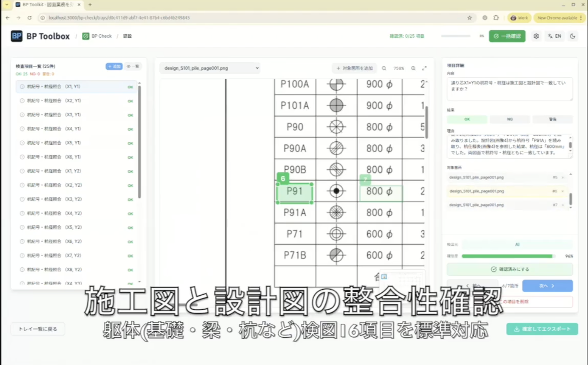Click the green 96% confidence bar
588x368 pixels.
[x=507, y=256]
